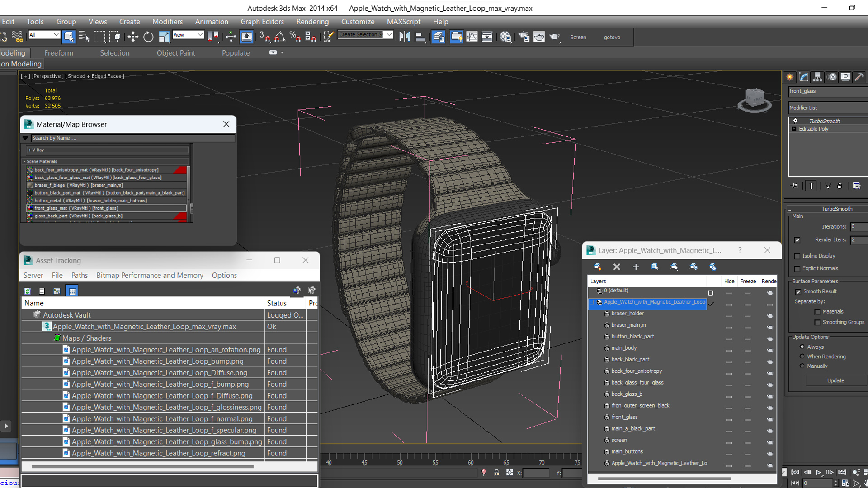Select the Manually update option
Image resolution: width=868 pixels, height=488 pixels.
coord(802,366)
